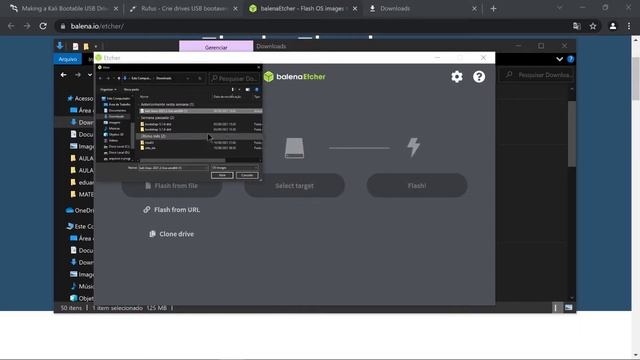Open the Etcher help question-mark icon
The width and height of the screenshot is (640, 360).
tap(479, 76)
